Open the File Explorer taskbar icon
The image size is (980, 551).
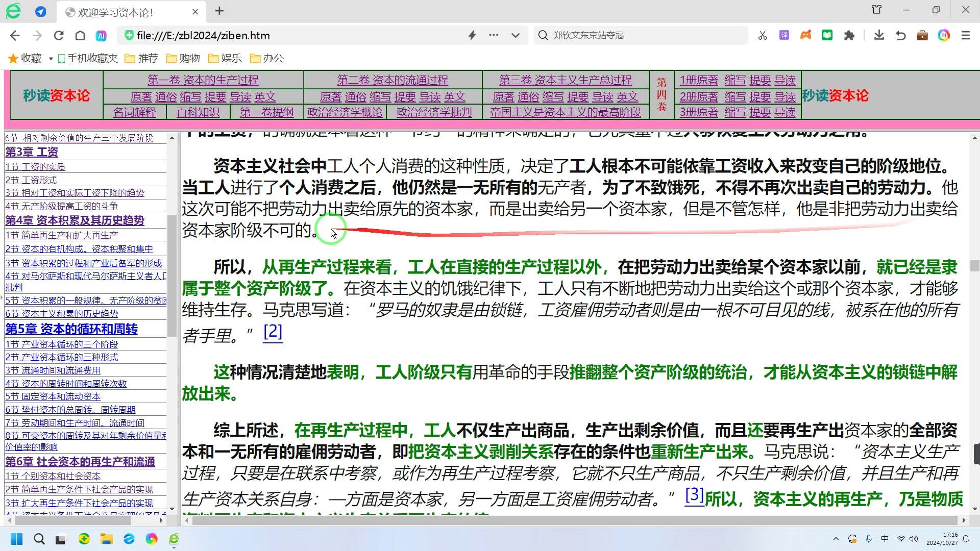pos(106,539)
